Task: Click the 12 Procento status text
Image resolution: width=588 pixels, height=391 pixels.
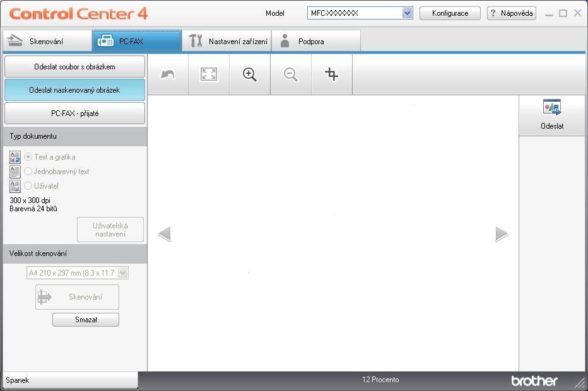Action: tap(380, 380)
